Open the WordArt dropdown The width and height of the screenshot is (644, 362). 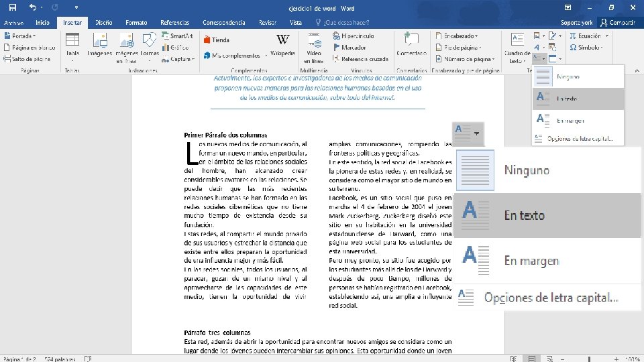point(539,47)
